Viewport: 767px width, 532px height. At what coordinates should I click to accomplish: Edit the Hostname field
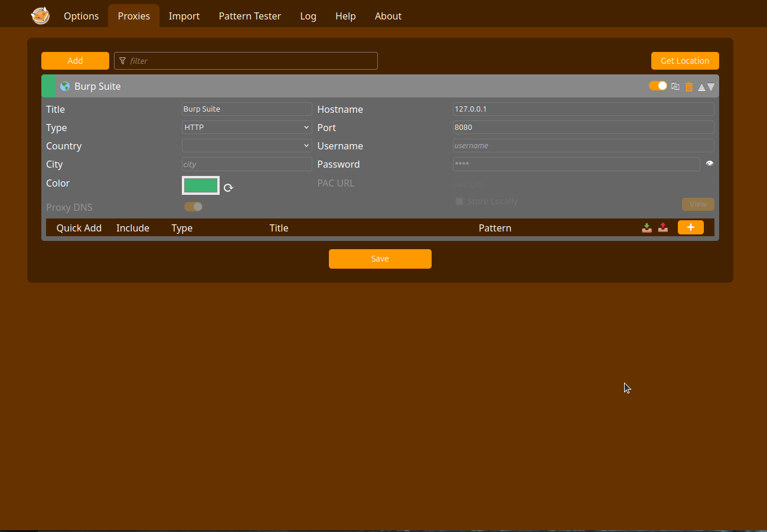[x=583, y=109]
